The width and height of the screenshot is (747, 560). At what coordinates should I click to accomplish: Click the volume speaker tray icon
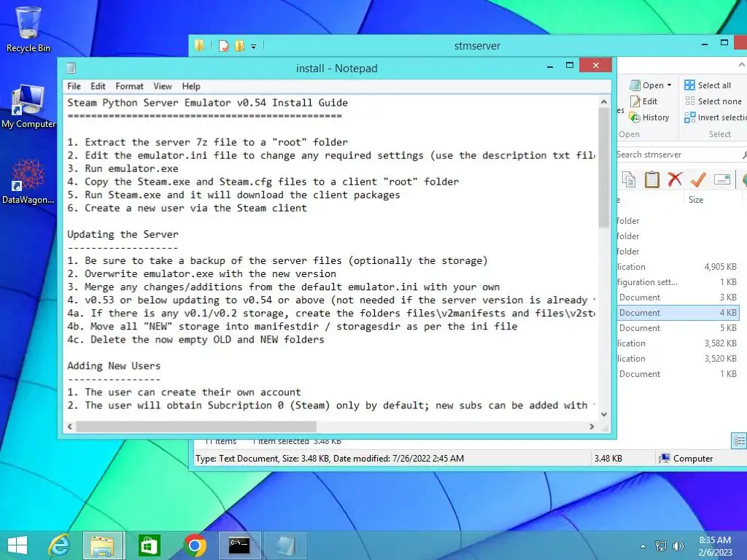[678, 546]
